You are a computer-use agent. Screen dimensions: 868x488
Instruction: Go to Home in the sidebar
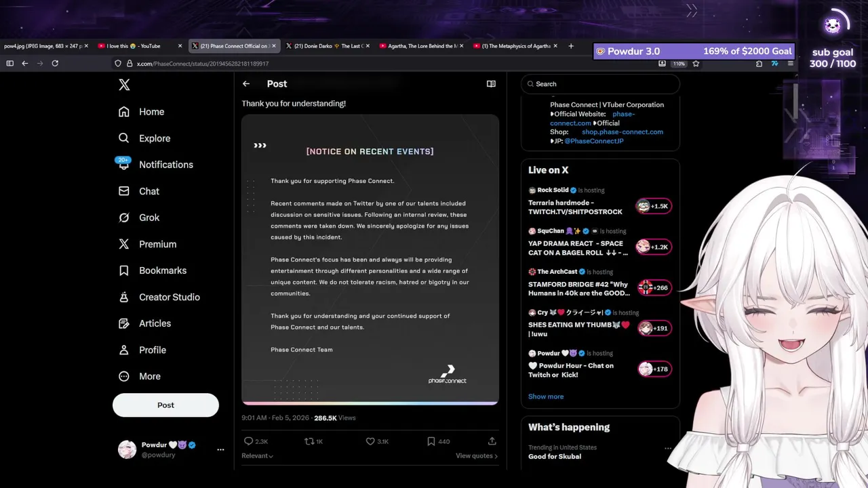coord(142,112)
